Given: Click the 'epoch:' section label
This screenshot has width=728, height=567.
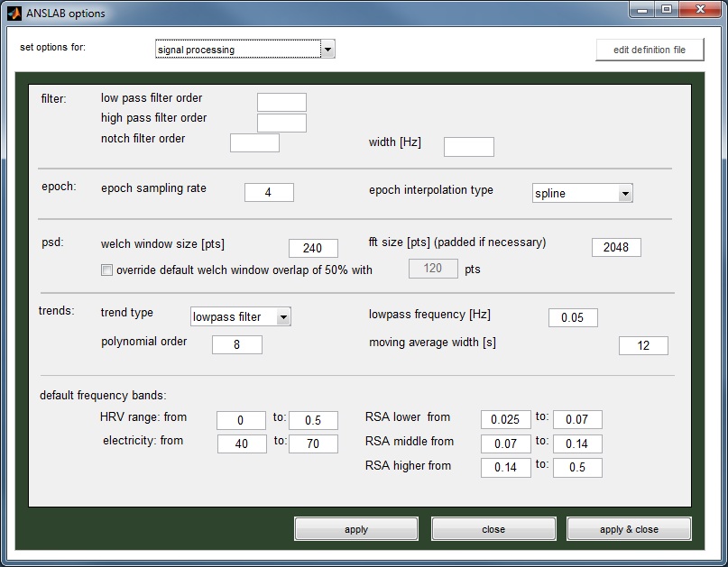Looking at the screenshot, I should pyautogui.click(x=59, y=187).
